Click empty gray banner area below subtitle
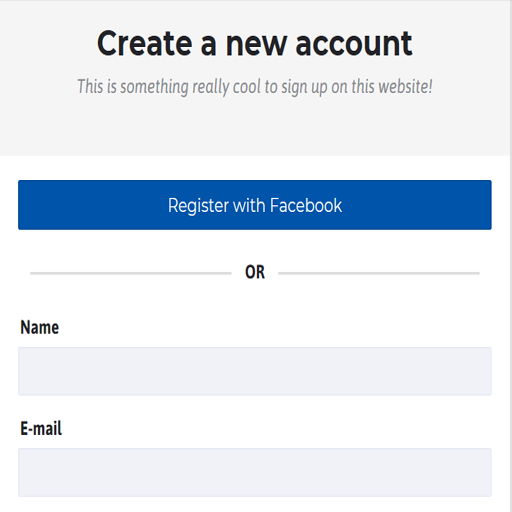This screenshot has width=512, height=512. coord(255,127)
